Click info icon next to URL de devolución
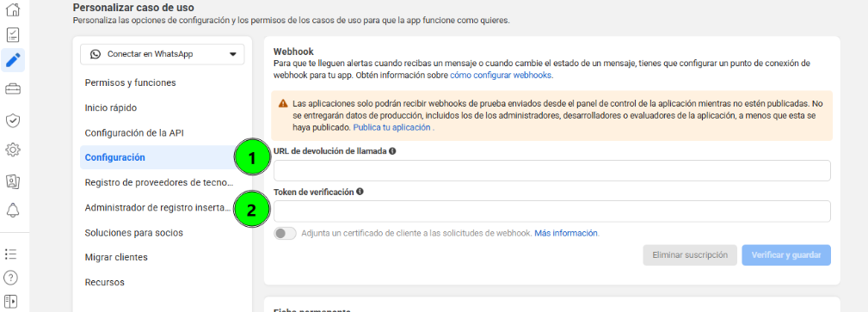Image resolution: width=868 pixels, height=312 pixels. pos(392,151)
